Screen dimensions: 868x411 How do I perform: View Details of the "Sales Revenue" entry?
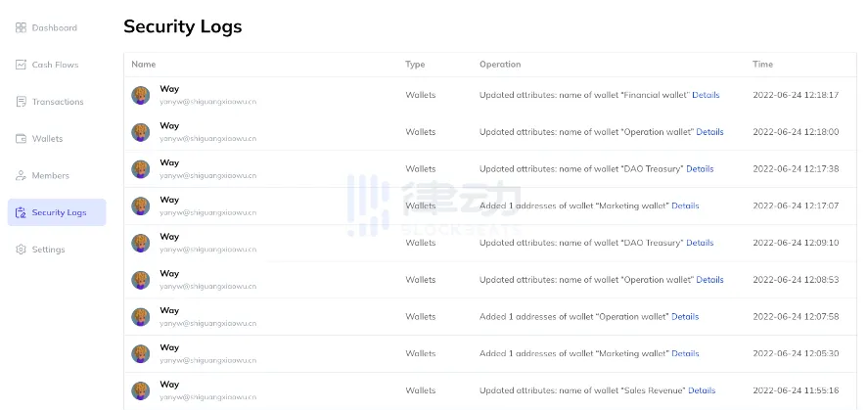702,390
